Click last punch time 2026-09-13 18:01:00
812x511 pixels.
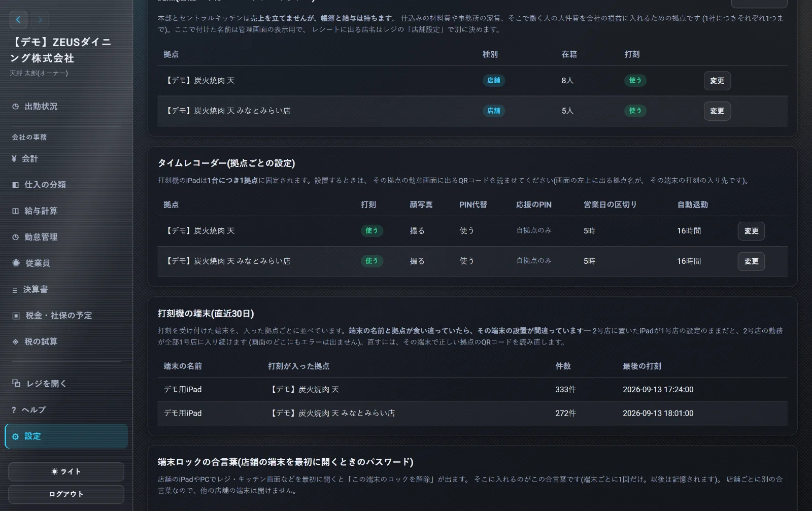click(x=658, y=414)
